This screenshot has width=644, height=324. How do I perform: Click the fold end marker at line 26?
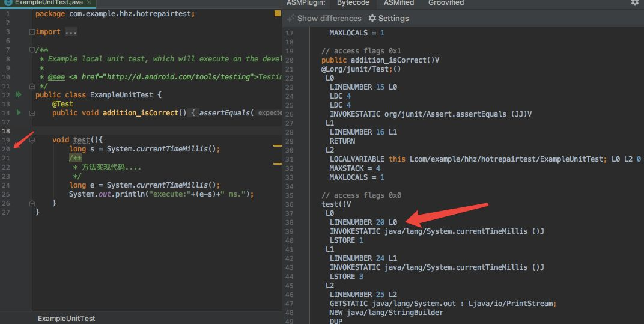tap(32, 203)
